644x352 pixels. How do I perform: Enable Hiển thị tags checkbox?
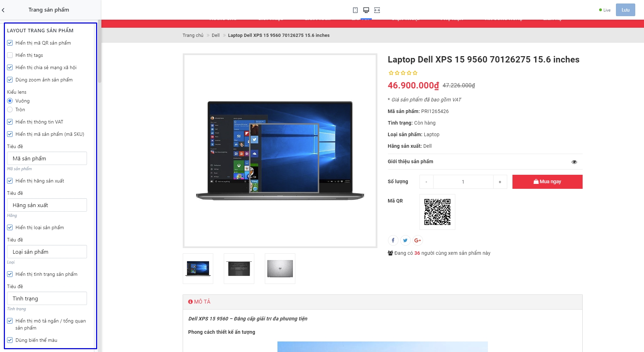(10, 55)
